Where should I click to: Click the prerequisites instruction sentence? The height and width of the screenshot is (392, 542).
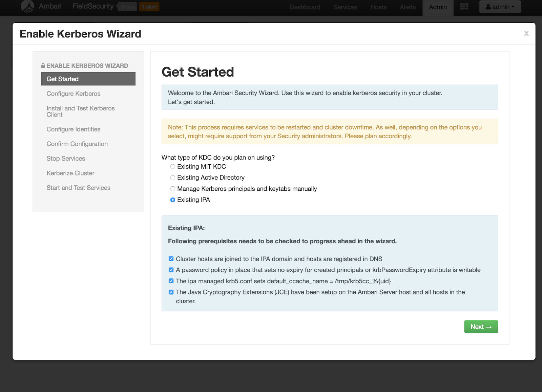[x=282, y=241]
